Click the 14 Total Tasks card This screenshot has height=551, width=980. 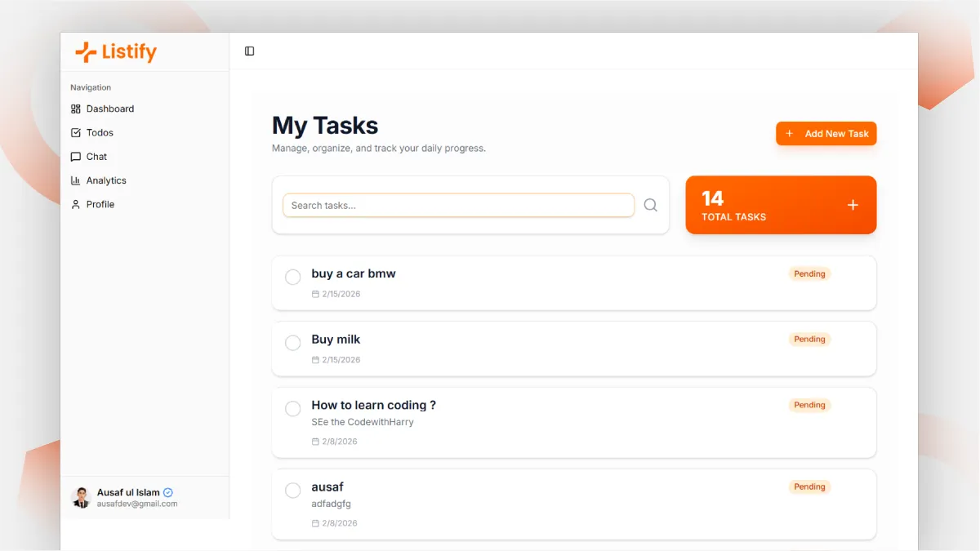coord(781,205)
